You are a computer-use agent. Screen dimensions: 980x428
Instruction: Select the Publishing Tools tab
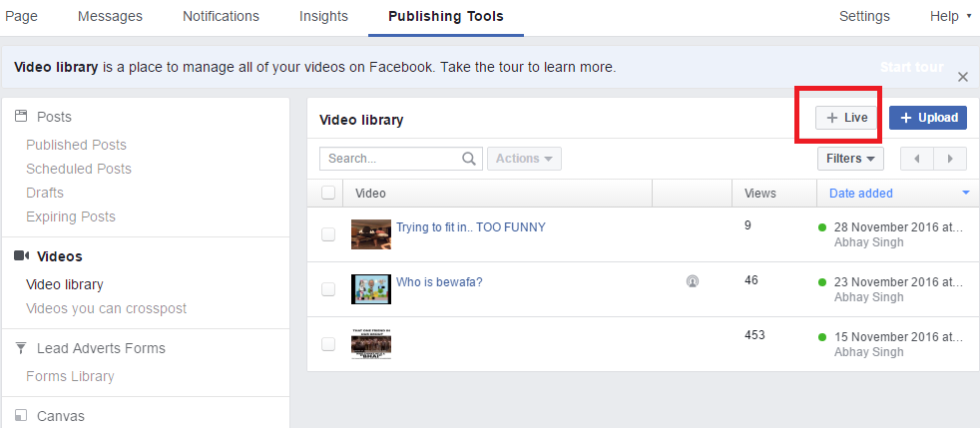tap(446, 16)
